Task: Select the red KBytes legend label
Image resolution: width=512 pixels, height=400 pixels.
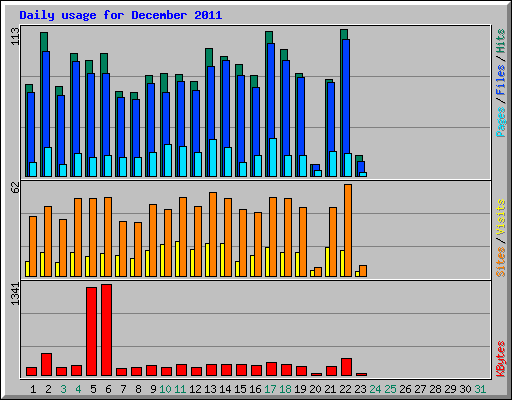Action: pyautogui.click(x=501, y=359)
